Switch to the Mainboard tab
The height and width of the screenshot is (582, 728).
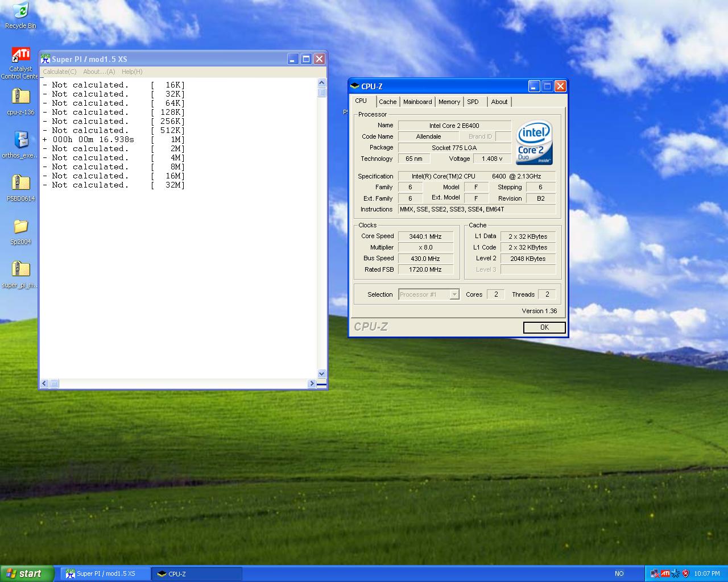tap(417, 102)
